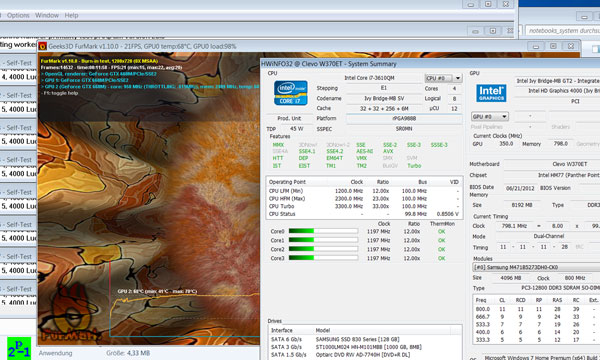Click the Core2 usage bar
The height and width of the screenshot is (360, 600).
(x=323, y=249)
